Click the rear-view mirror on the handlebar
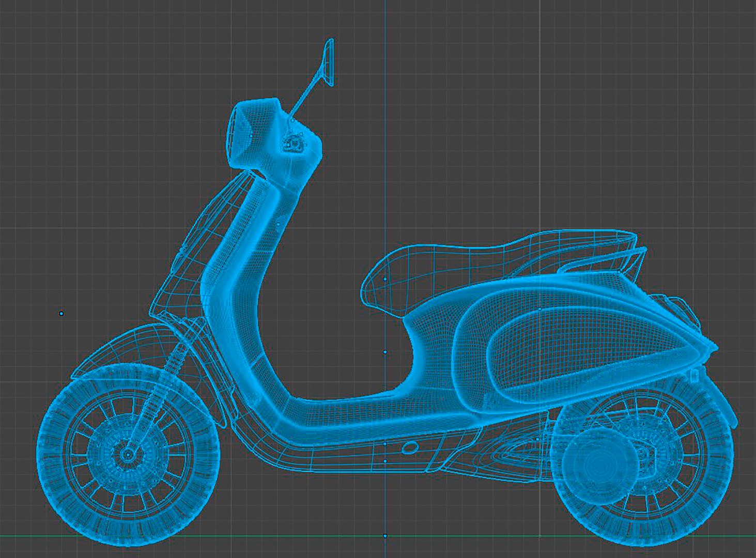 (328, 61)
